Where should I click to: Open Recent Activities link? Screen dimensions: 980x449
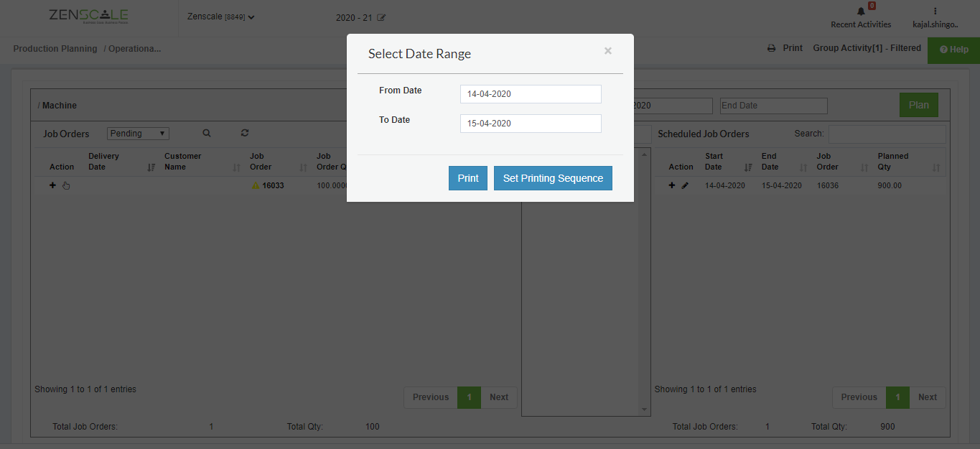861,24
